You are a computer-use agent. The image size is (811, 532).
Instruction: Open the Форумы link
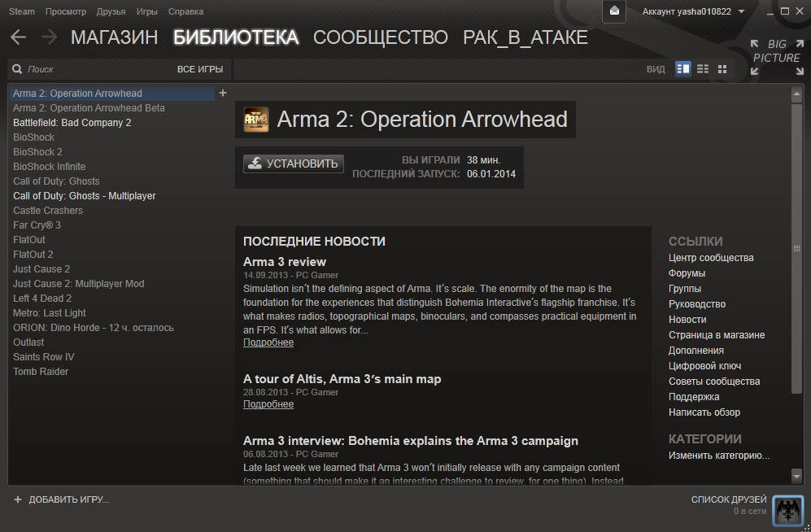coord(687,273)
